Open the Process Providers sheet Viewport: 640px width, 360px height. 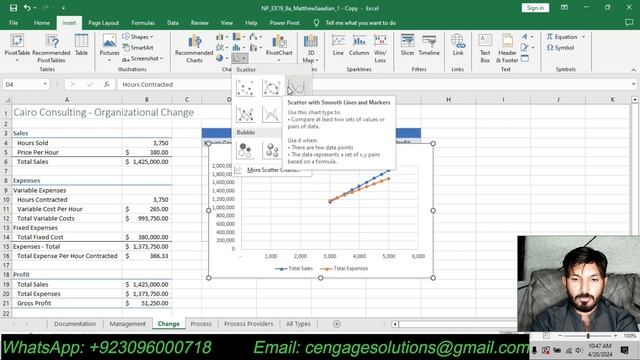pyautogui.click(x=249, y=324)
